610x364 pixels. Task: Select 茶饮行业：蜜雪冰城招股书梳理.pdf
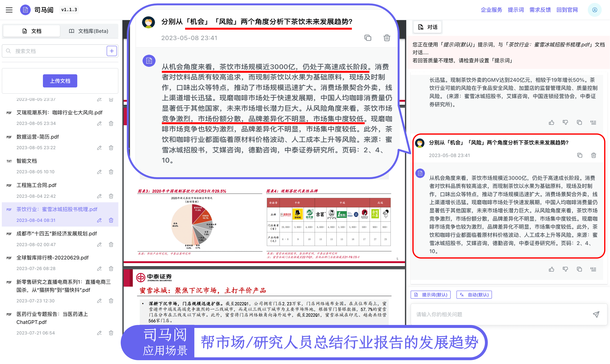coord(57,209)
